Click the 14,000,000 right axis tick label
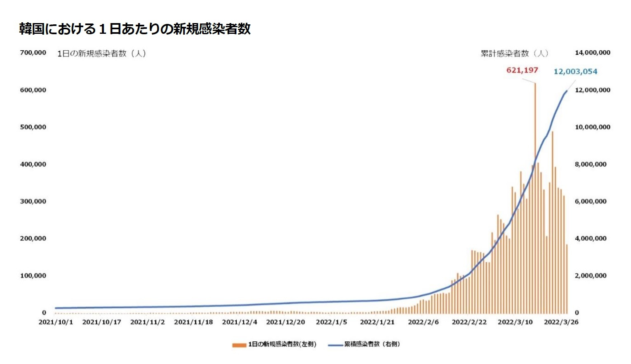The image size is (631, 364). (592, 53)
